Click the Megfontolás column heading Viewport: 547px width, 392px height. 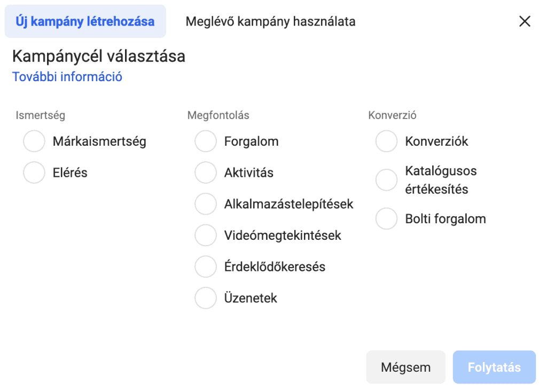coord(218,115)
